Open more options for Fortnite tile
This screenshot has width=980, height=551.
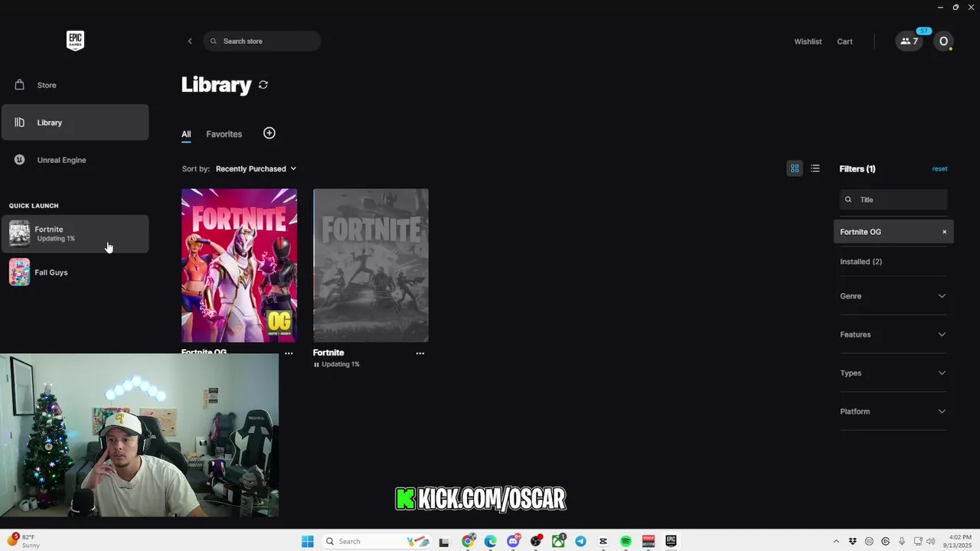point(420,353)
